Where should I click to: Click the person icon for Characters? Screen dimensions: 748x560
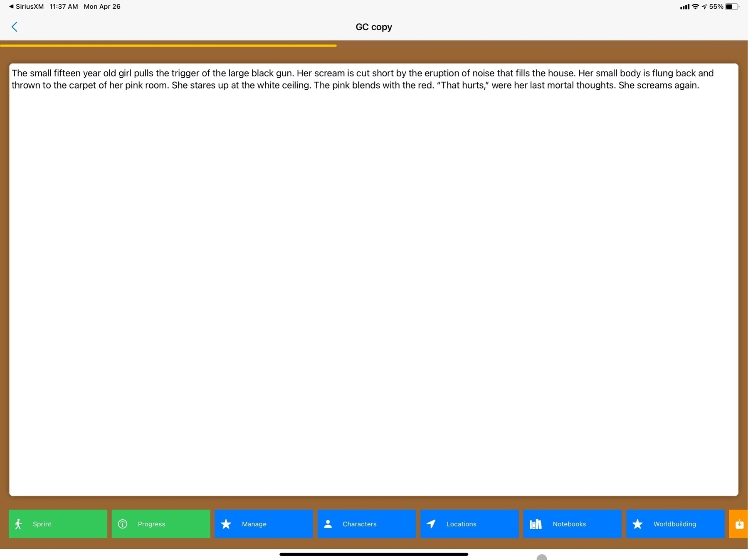[x=328, y=524]
